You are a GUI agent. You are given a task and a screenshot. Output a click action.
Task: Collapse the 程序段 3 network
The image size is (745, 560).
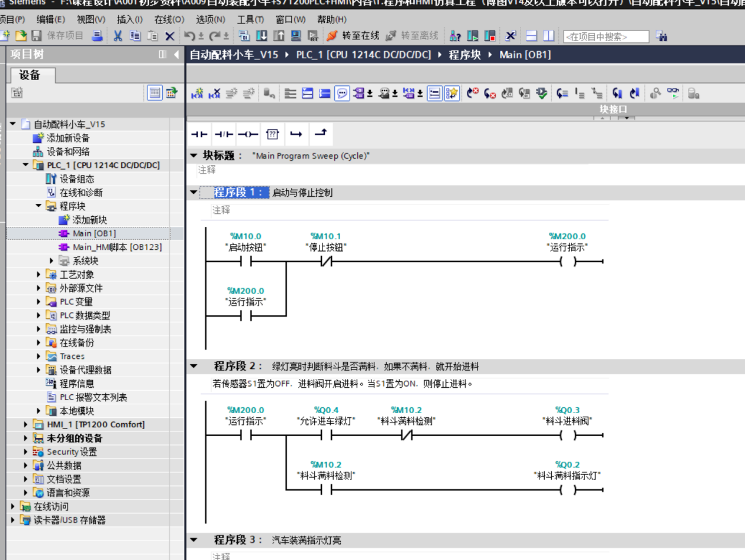pos(194,540)
